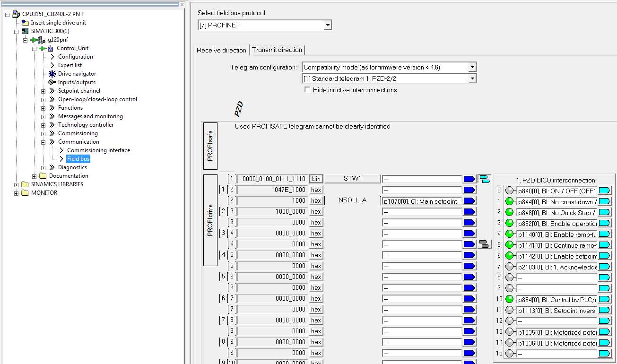Screen dimensions: 617x364
Task: Click the gray bit-split icon beside PZD 4
Action: pos(485,244)
